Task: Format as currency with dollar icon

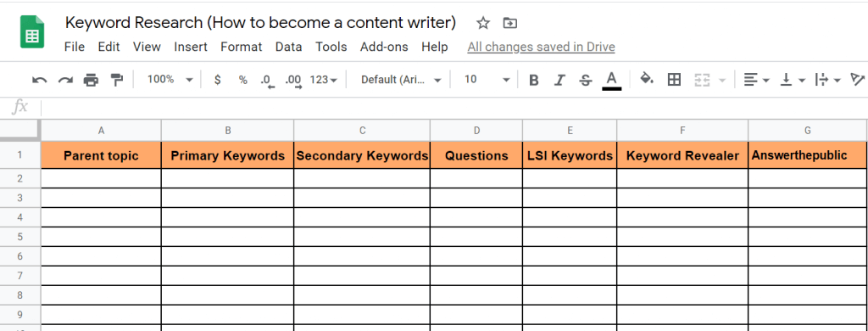Action: (218, 80)
